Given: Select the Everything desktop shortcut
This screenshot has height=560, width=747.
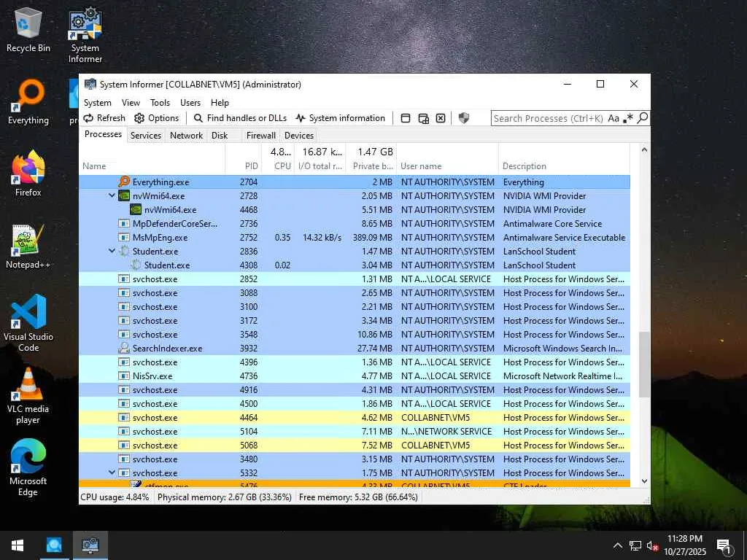Looking at the screenshot, I should coord(28,102).
